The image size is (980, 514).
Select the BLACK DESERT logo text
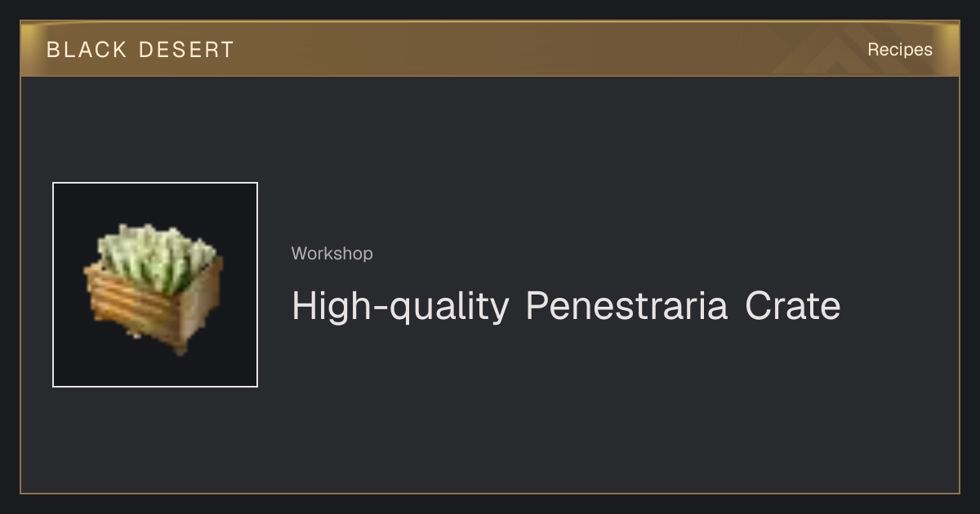(x=140, y=50)
